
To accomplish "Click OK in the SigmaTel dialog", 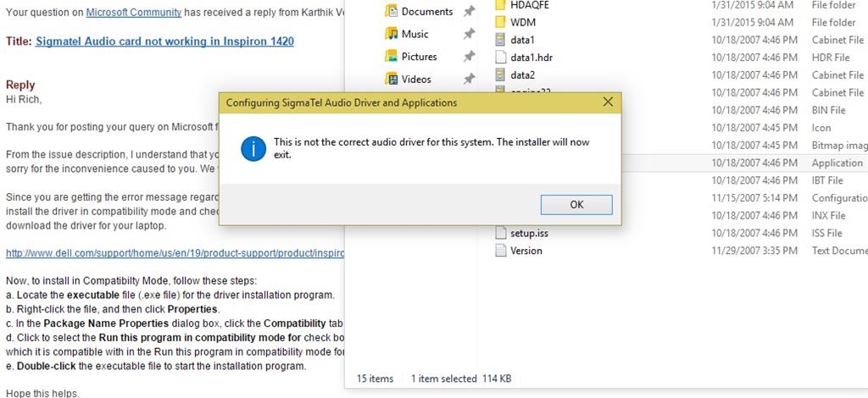I will (576, 205).
